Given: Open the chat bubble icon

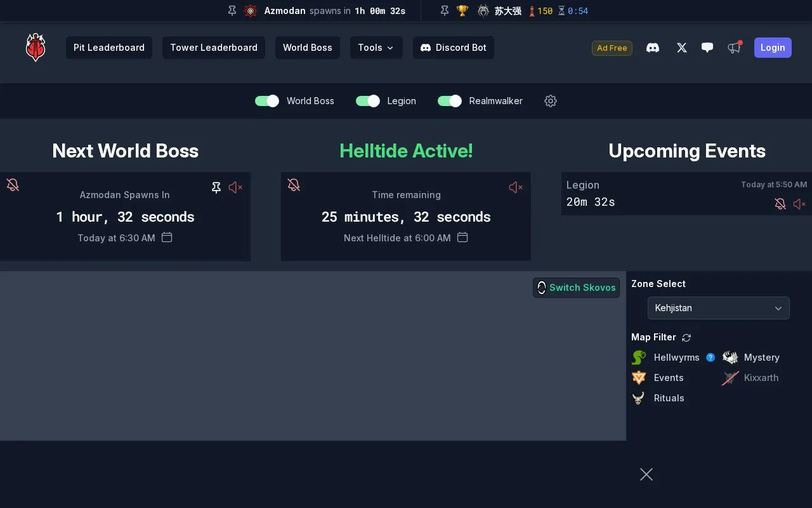Looking at the screenshot, I should 707,48.
